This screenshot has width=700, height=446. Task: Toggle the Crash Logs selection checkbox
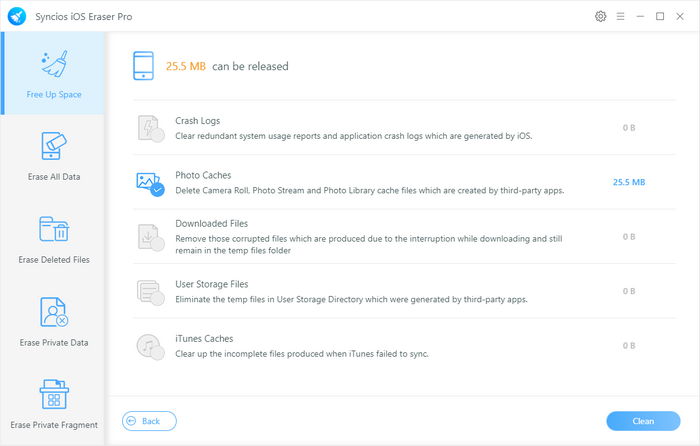coord(158,136)
